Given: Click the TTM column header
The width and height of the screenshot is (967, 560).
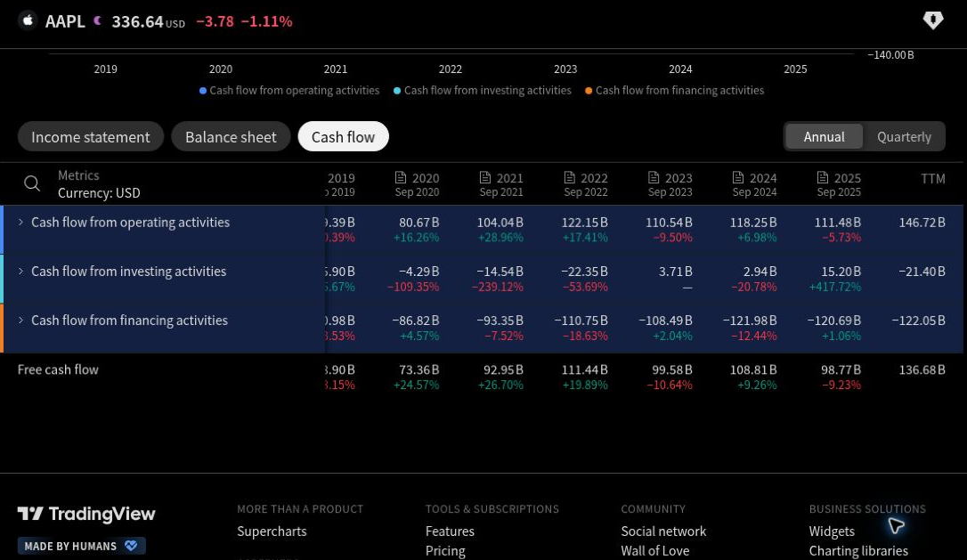Looking at the screenshot, I should pyautogui.click(x=932, y=179).
